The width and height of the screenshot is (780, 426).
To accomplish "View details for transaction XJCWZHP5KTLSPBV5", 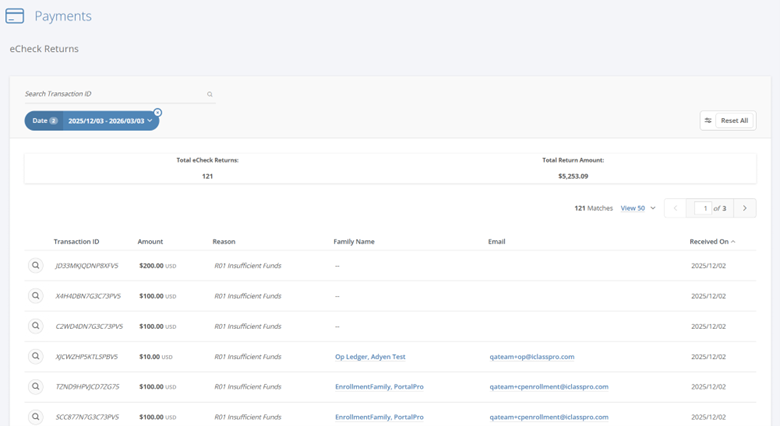I will tap(35, 356).
